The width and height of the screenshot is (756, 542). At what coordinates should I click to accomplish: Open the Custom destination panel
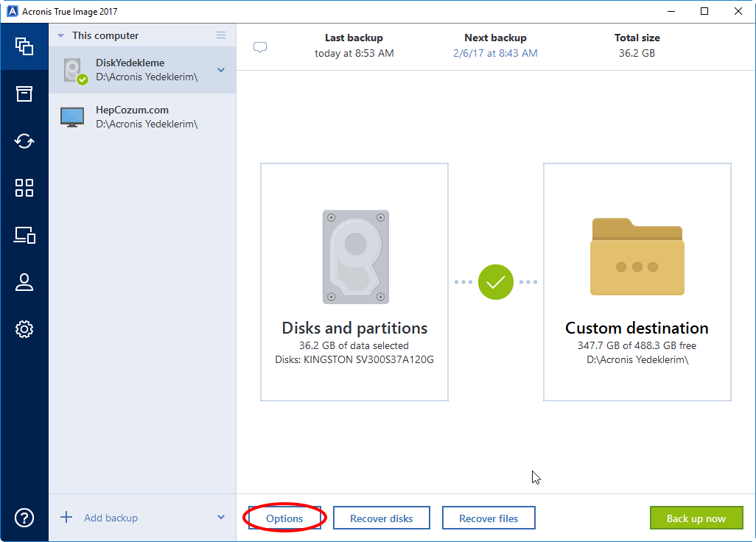coord(637,282)
